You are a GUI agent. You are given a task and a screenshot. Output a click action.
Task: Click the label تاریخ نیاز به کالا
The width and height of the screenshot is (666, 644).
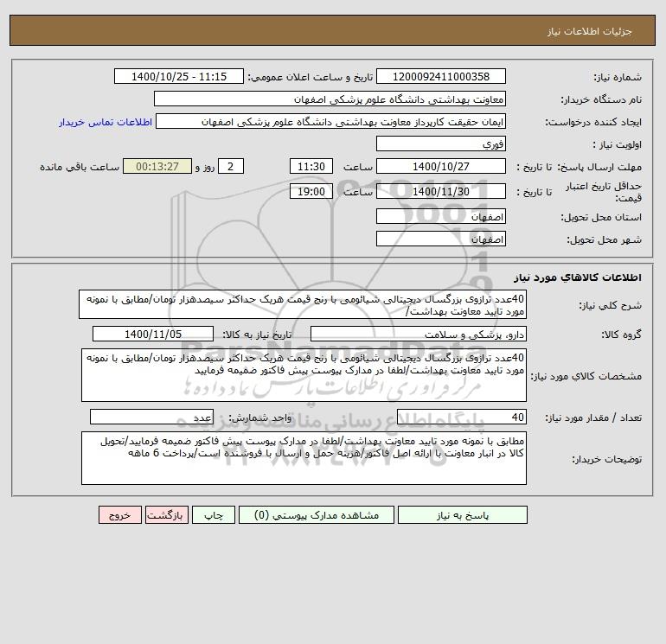pyautogui.click(x=257, y=335)
